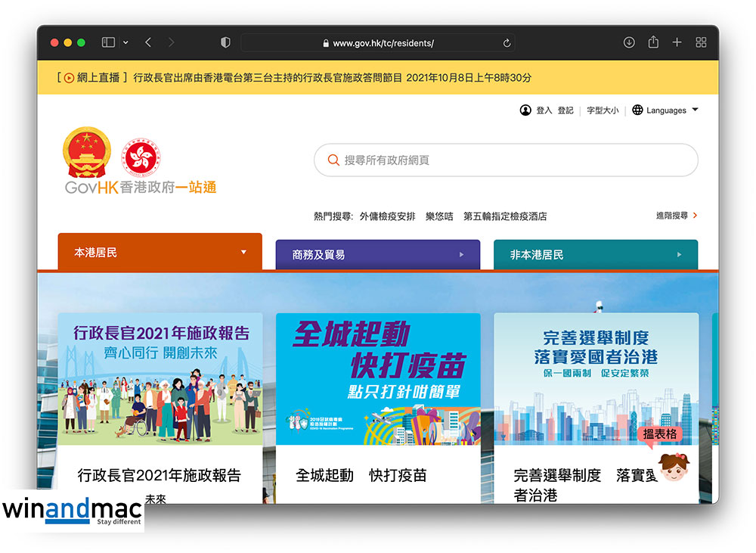Screen dimensions: 756x553
Task: Reload the page with refresh icon
Action: (507, 43)
